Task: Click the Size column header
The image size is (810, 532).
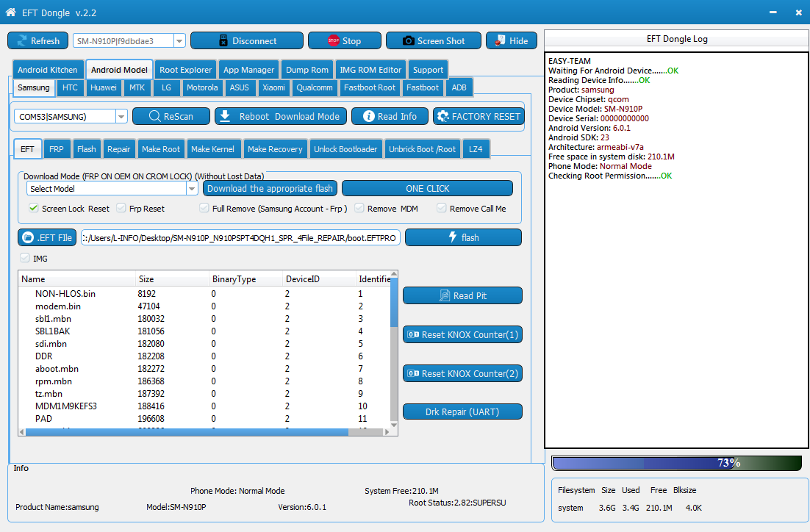Action: tap(172, 279)
